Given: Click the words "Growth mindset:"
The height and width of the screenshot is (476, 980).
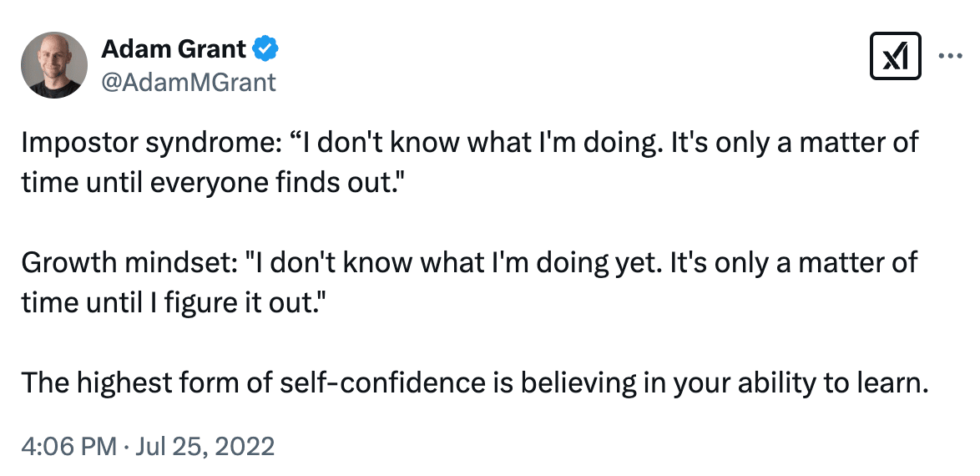Looking at the screenshot, I should click(129, 263).
